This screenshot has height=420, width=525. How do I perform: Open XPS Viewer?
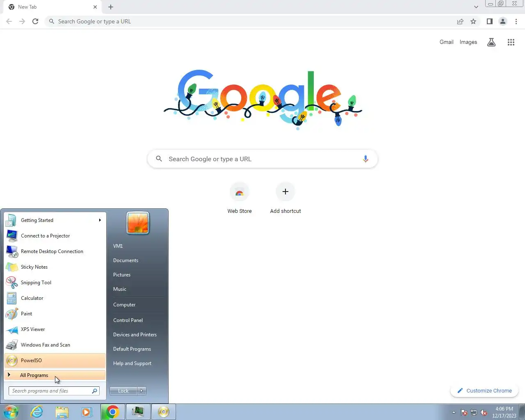55,329
